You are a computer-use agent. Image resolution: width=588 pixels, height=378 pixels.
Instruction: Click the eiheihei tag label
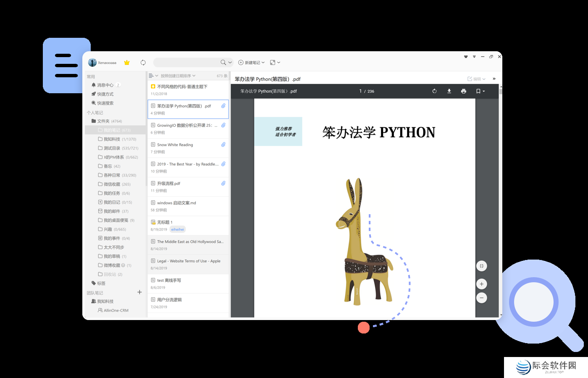178,229
